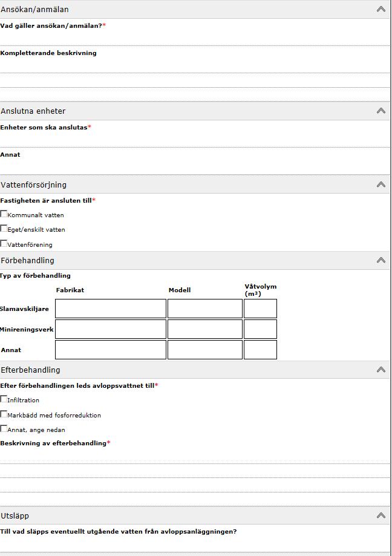Image resolution: width=392 pixels, height=556 pixels.
Task: Click Efter förbehandlingen leds avloppsvattnet till label
Action: (77, 385)
